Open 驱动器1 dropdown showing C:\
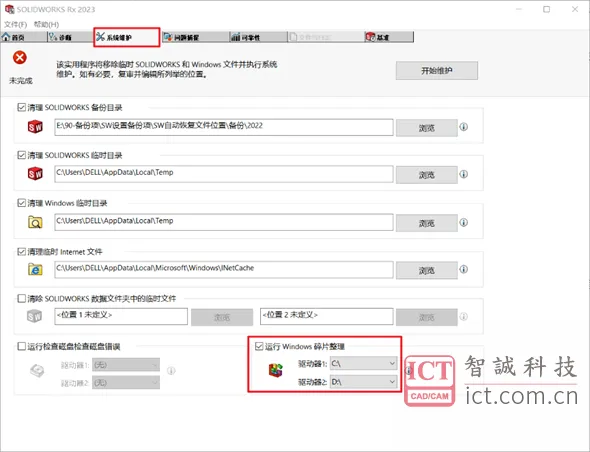 click(363, 364)
